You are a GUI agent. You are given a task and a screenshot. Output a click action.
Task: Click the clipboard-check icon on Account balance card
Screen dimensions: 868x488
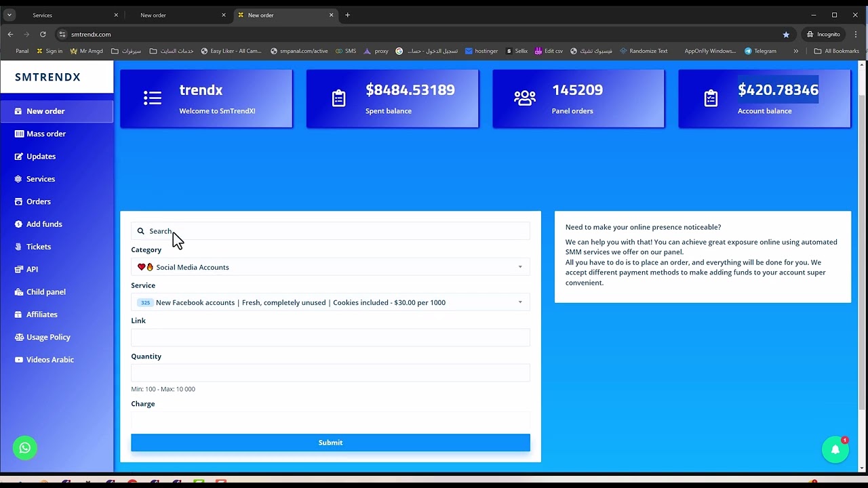coord(711,98)
